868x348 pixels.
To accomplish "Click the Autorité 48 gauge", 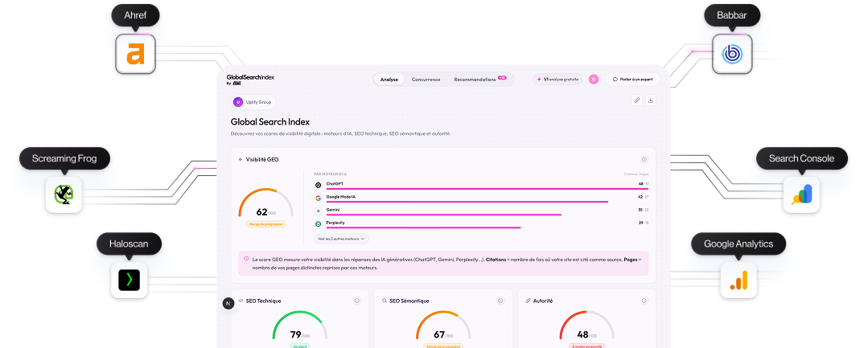I will point(586,325).
